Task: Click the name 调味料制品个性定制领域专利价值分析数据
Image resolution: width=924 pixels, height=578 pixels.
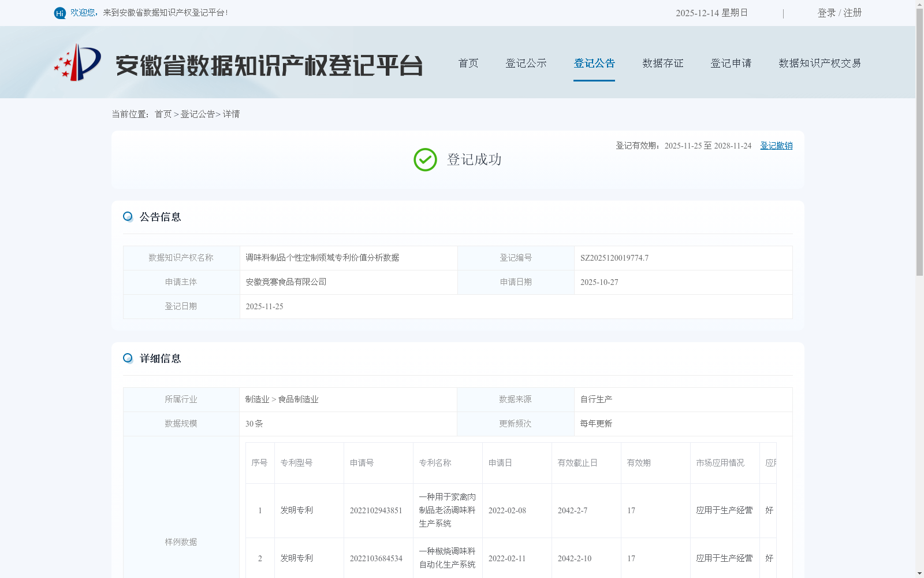Action: [x=322, y=258]
